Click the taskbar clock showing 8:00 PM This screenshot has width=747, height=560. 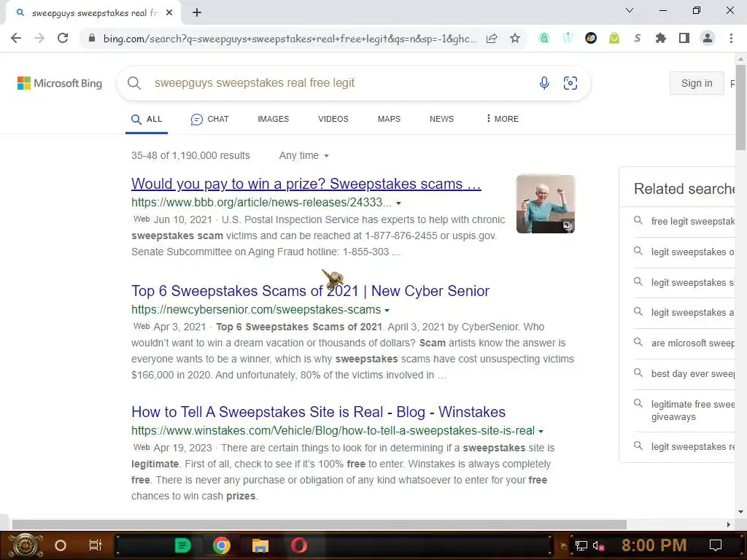[x=654, y=545]
